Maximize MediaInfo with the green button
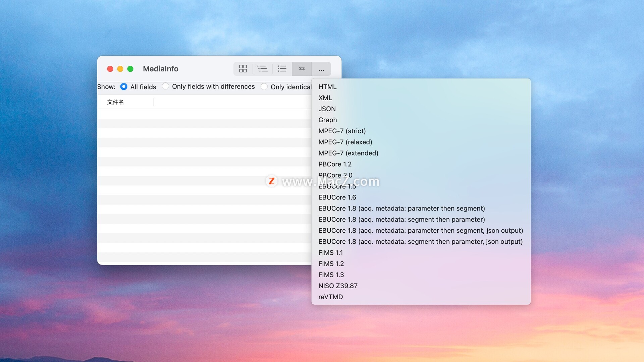This screenshot has width=644, height=362. 130,69
